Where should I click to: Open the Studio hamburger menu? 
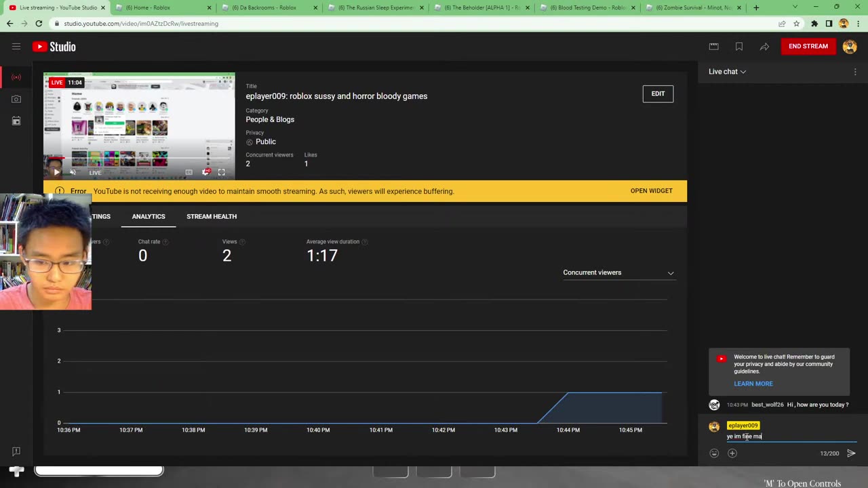[x=16, y=46]
